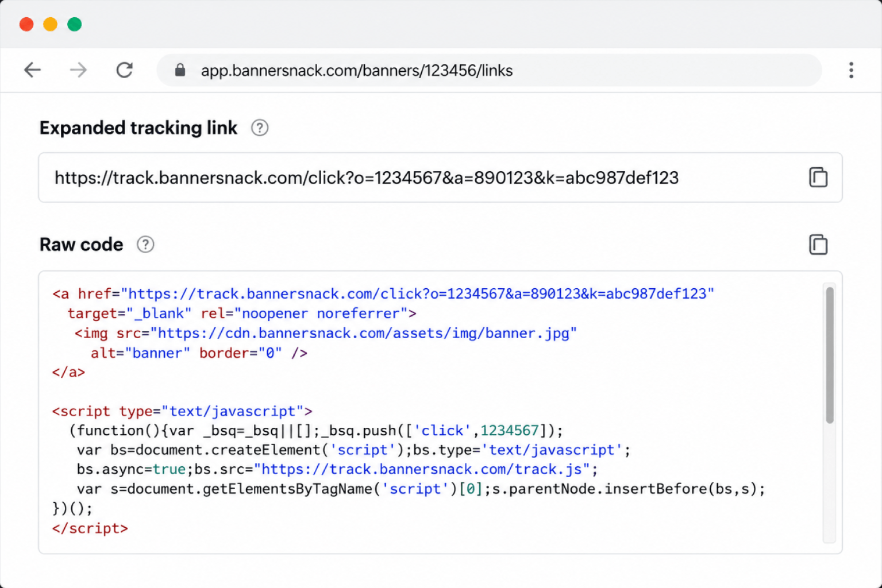Click the red window close button
882x588 pixels.
26,24
